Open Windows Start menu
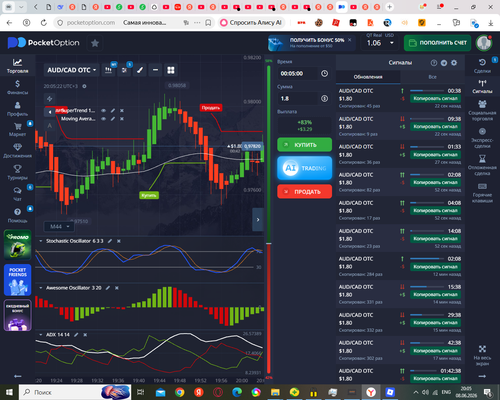The image size is (500, 400). coord(9,392)
